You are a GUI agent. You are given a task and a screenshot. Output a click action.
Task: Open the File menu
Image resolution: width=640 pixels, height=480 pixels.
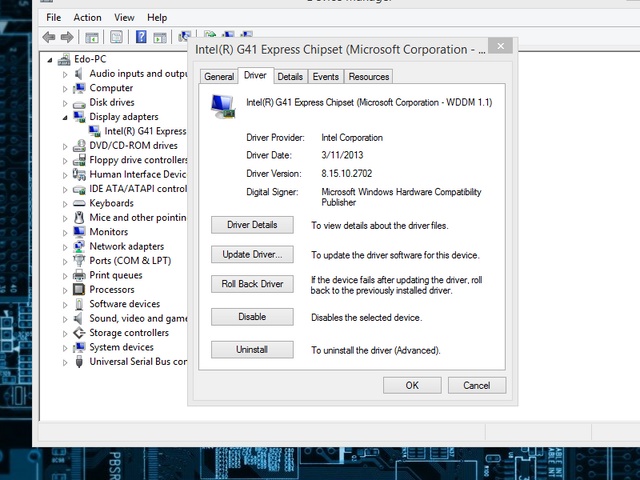click(x=53, y=18)
